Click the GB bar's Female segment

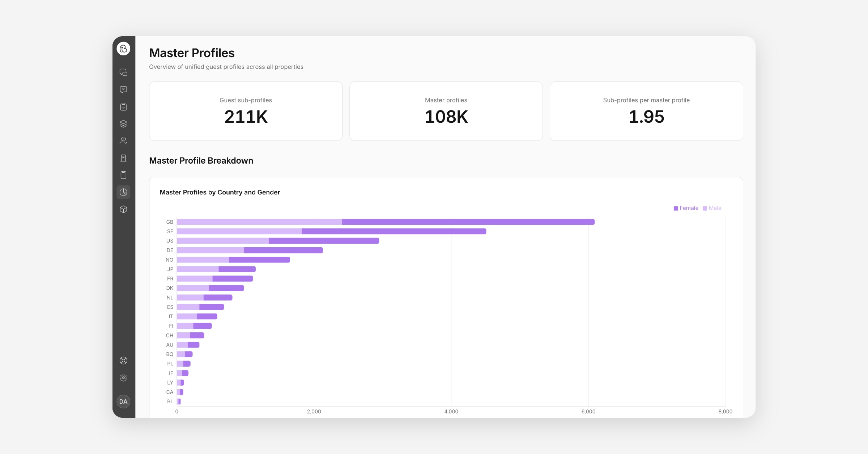[468, 222]
